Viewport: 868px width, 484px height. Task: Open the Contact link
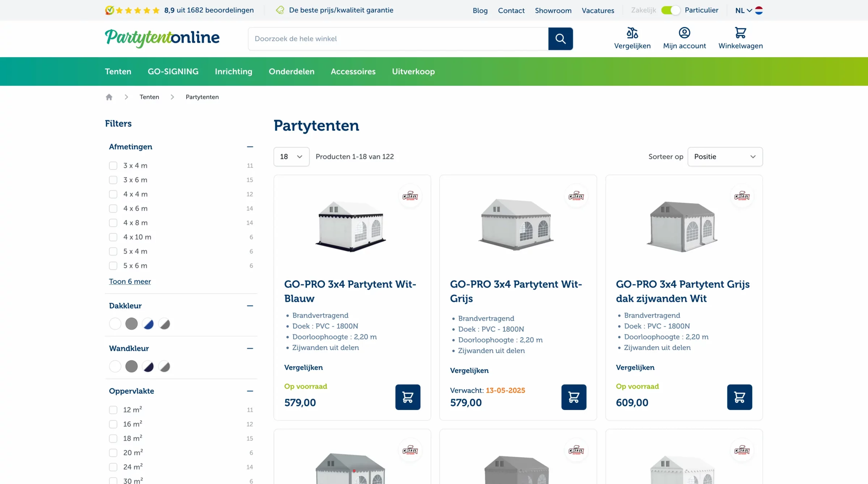pyautogui.click(x=511, y=10)
